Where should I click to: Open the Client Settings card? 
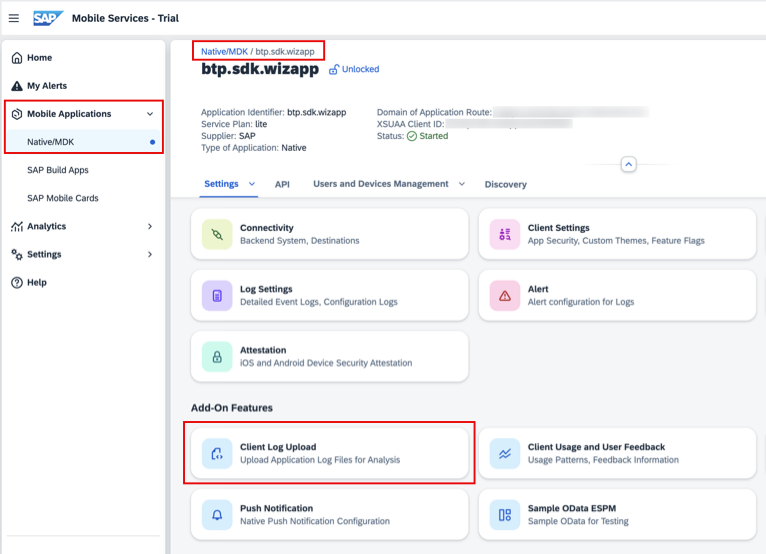pos(617,234)
